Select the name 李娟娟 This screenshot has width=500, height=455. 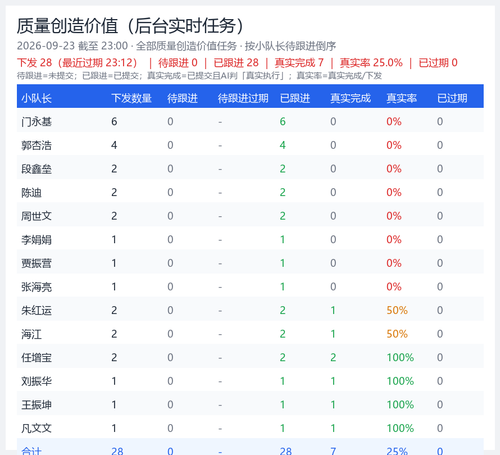[36, 240]
